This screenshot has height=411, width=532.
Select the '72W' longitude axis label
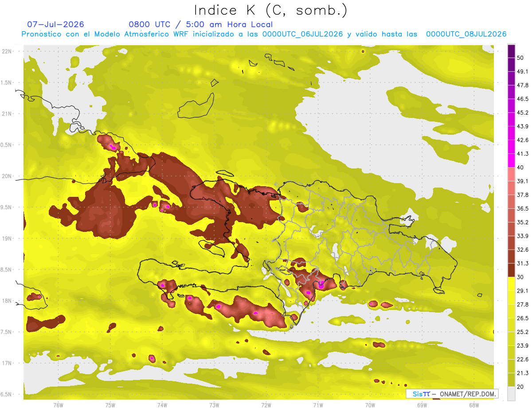point(266,405)
